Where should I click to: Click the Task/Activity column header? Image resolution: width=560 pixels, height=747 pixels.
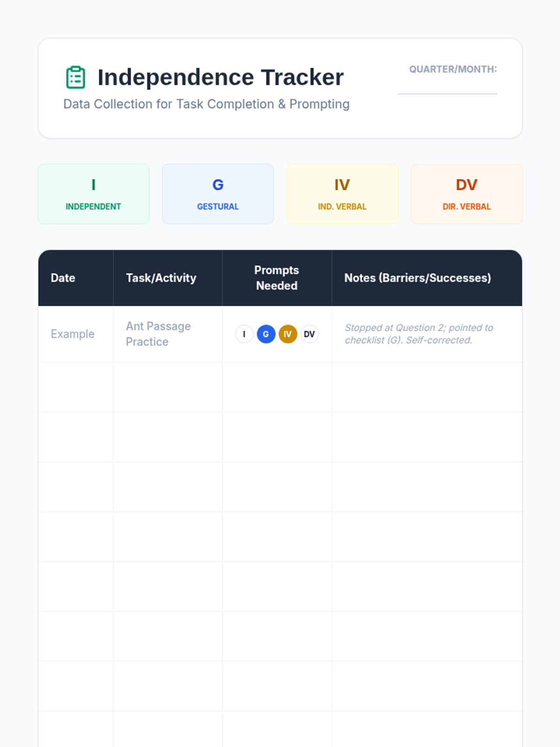[x=161, y=278]
